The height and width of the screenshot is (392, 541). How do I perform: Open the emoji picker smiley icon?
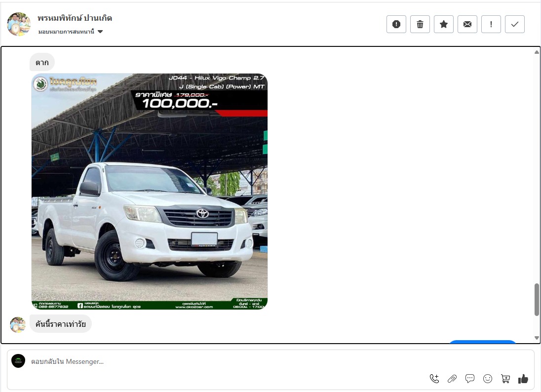tap(488, 379)
